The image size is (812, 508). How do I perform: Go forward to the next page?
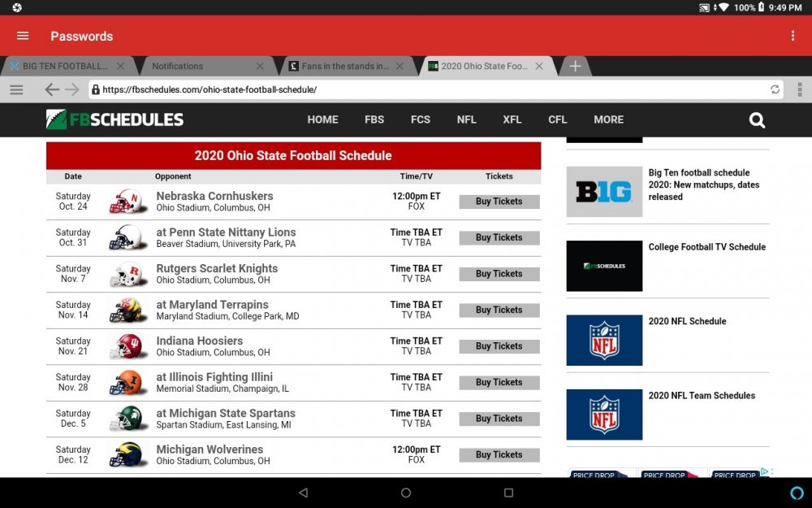[x=72, y=89]
